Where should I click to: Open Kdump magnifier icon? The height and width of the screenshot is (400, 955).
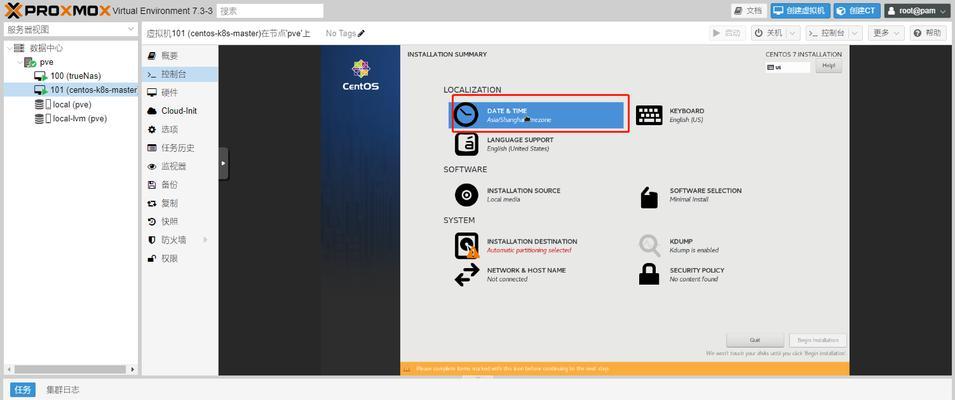pos(649,246)
